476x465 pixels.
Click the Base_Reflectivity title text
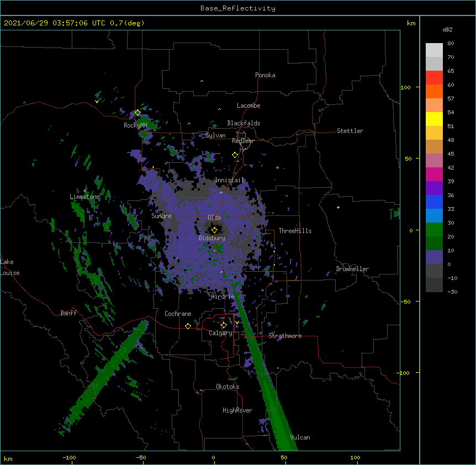click(238, 8)
